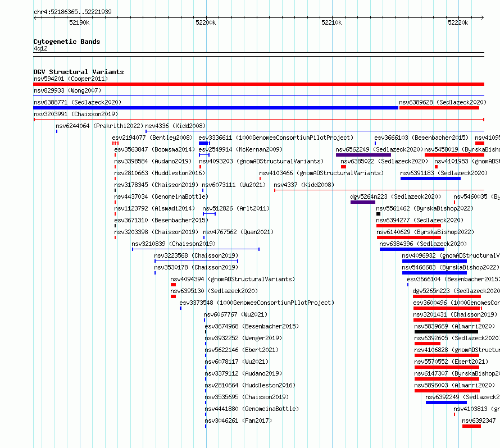Image resolution: width=500 pixels, height=448 pixels.
Task: Select esv2549914 (McKernan2009) label
Action: tap(240, 149)
